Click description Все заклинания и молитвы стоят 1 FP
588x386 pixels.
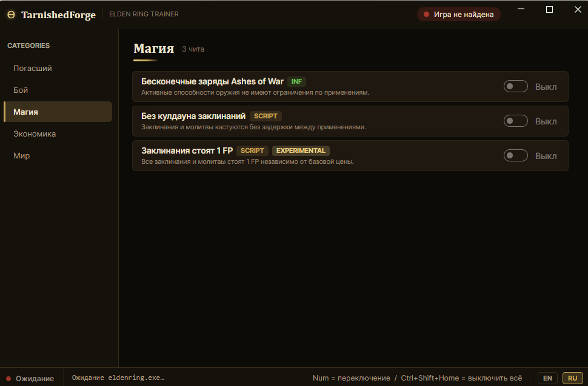247,161
